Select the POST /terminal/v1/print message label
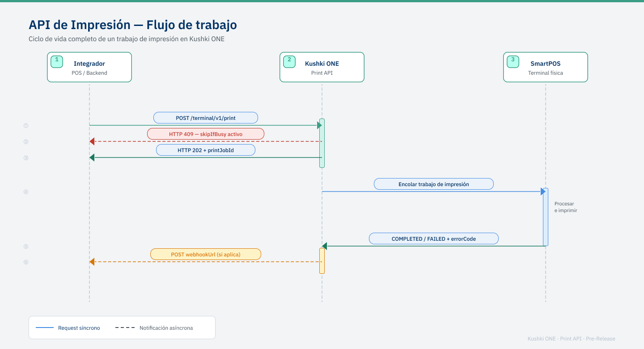This screenshot has width=644, height=349. [x=205, y=118]
